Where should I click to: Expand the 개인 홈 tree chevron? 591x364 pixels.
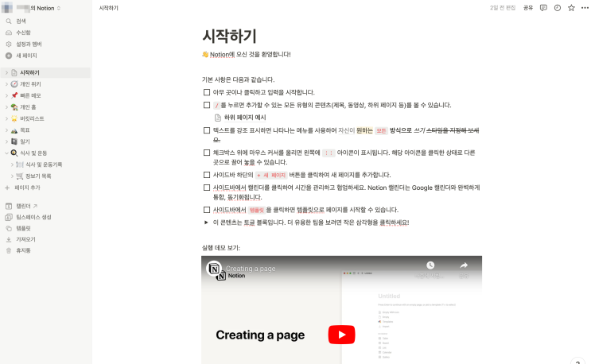pos(6,107)
